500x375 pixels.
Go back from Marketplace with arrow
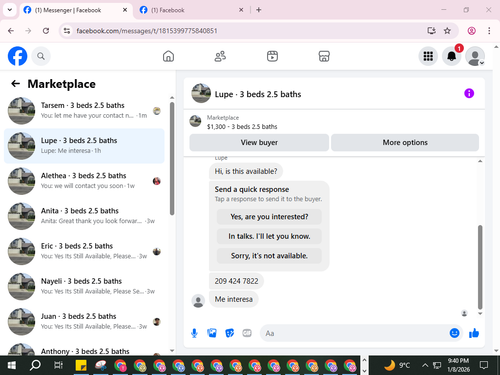tap(15, 83)
